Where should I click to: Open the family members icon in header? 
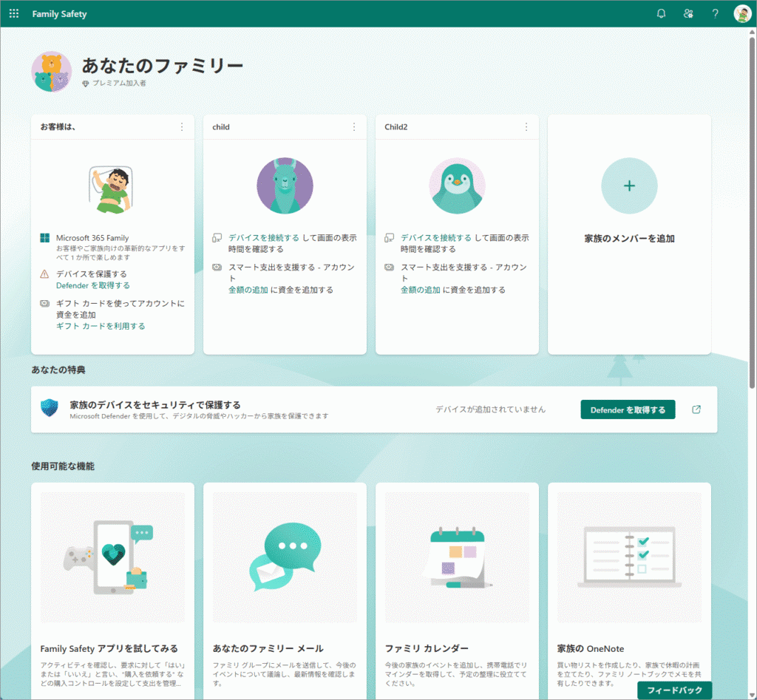coord(688,14)
